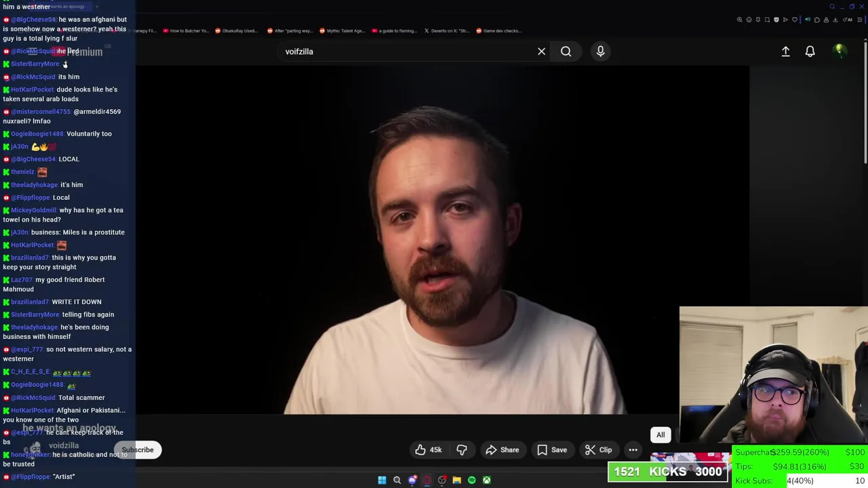Open Xbox app from the taskbar

coord(486,481)
